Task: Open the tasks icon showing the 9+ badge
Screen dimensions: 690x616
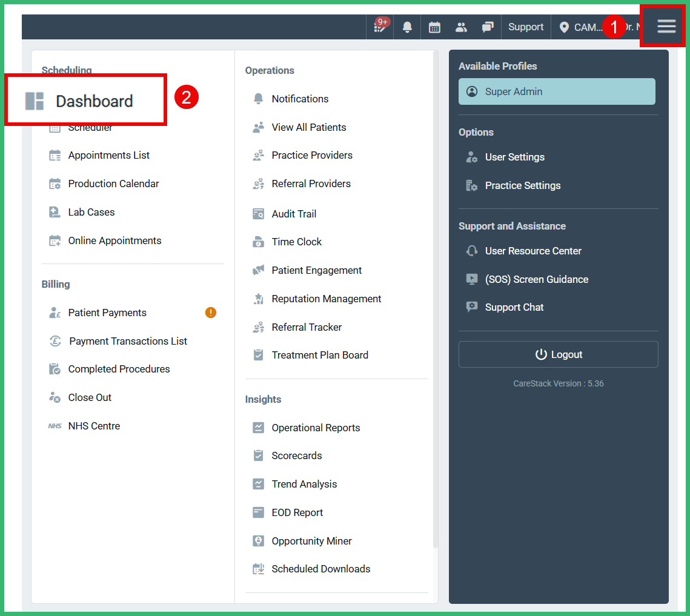Action: pos(380,27)
